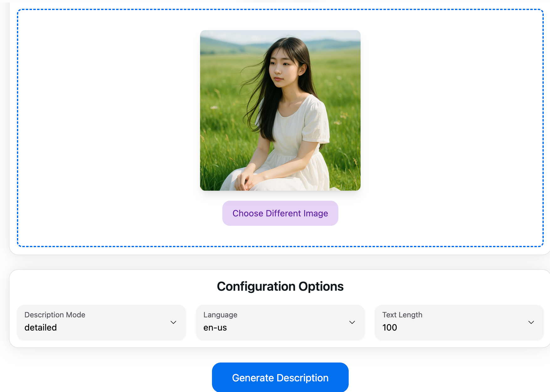Open the Text Length dropdown
The height and width of the screenshot is (392, 550).
point(459,322)
